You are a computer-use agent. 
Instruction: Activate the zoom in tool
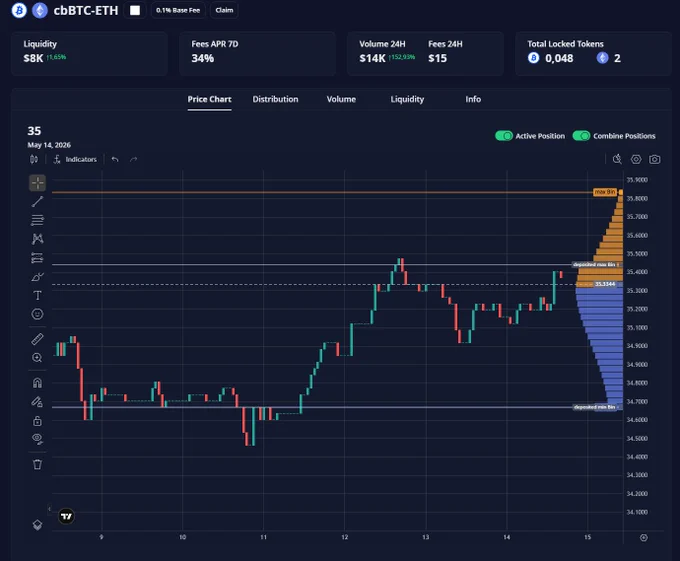point(37,358)
